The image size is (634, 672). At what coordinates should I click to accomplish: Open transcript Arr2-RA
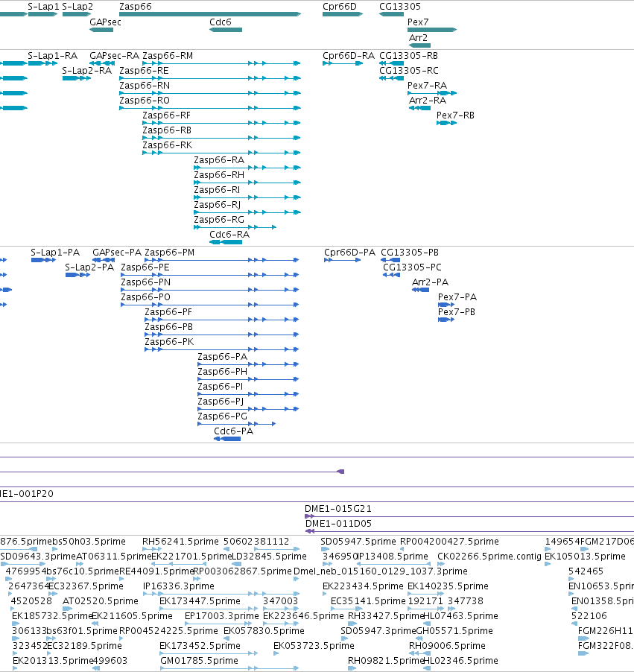428,101
